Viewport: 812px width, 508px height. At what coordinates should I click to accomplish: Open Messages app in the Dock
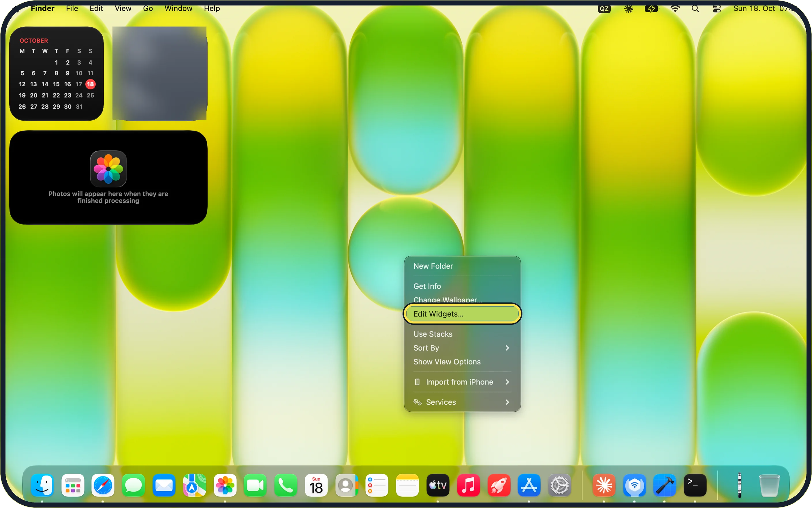pos(134,485)
